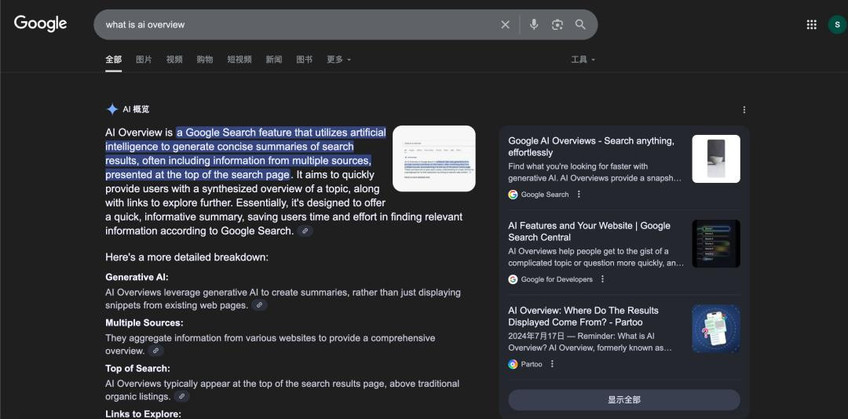The image size is (848, 419).
Task: Click the magnifying glass search icon
Action: [x=580, y=24]
